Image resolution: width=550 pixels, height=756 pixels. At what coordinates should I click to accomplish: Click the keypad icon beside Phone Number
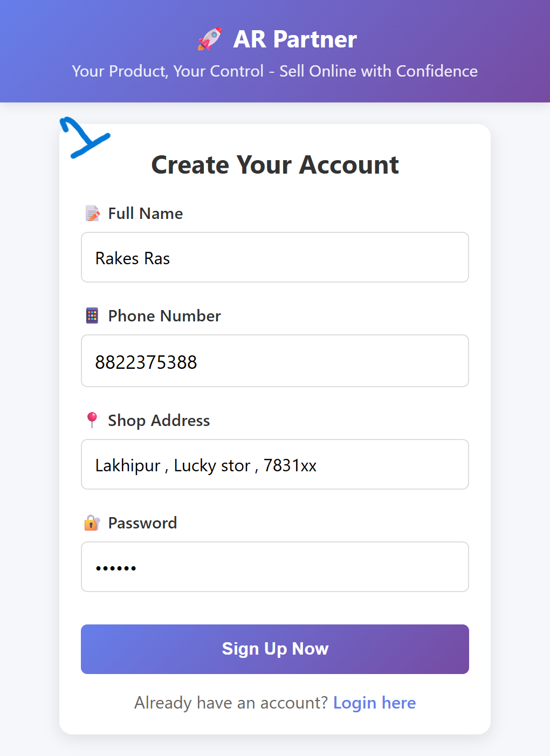tap(92, 315)
